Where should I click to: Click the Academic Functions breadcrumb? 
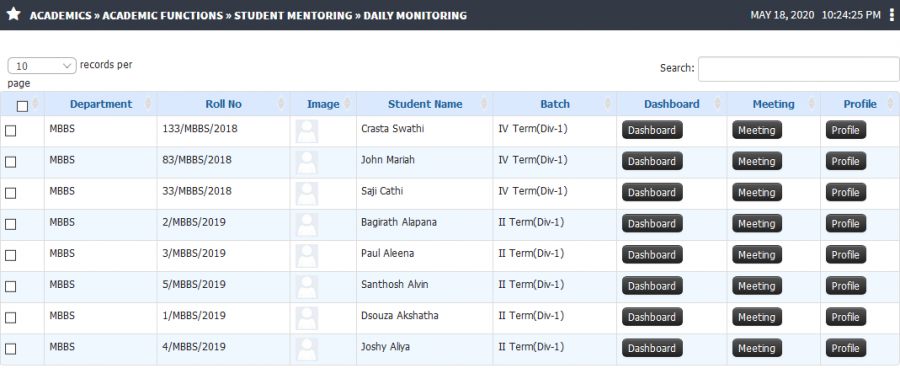point(162,16)
